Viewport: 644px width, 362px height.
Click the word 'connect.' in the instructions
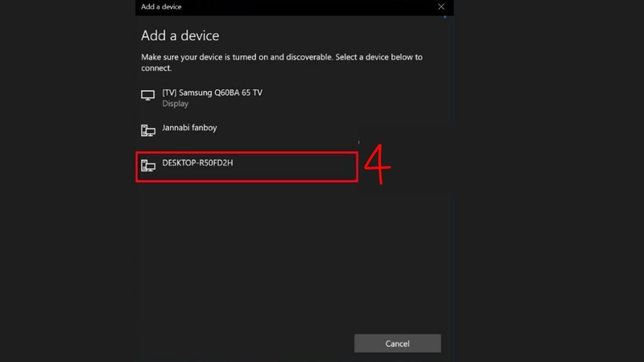156,68
